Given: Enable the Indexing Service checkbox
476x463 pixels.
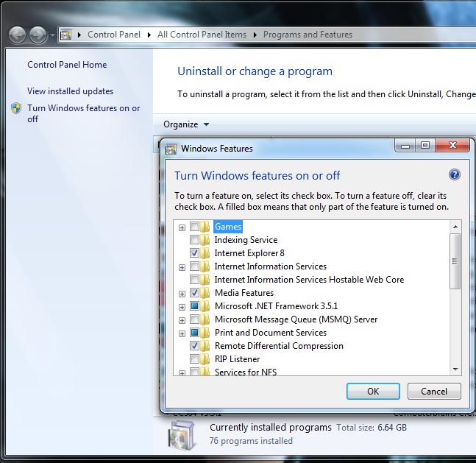Looking at the screenshot, I should [194, 240].
